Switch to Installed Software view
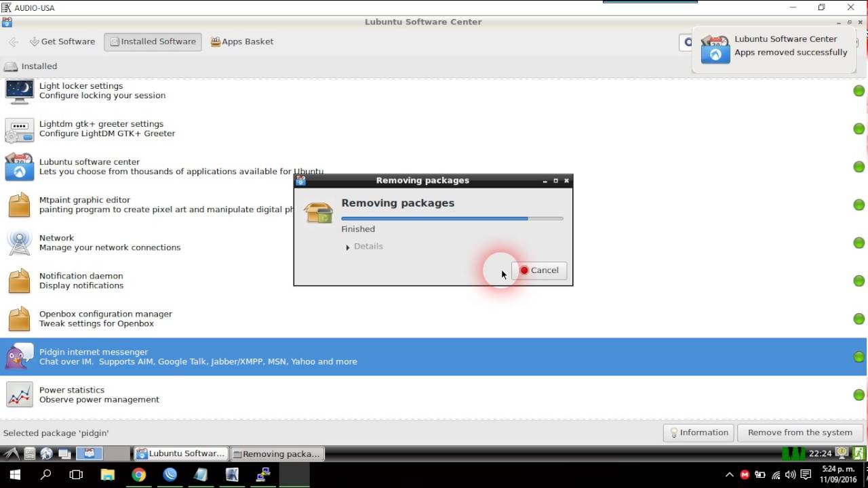868x488 pixels. [153, 41]
